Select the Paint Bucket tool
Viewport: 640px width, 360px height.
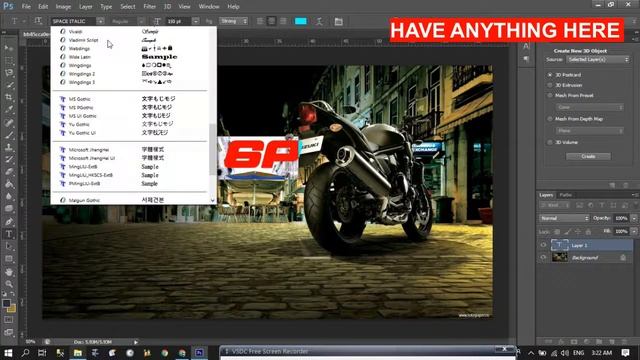(9, 184)
